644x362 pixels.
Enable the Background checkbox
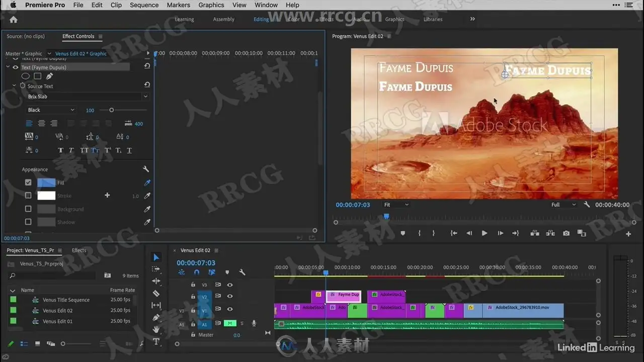(28, 209)
